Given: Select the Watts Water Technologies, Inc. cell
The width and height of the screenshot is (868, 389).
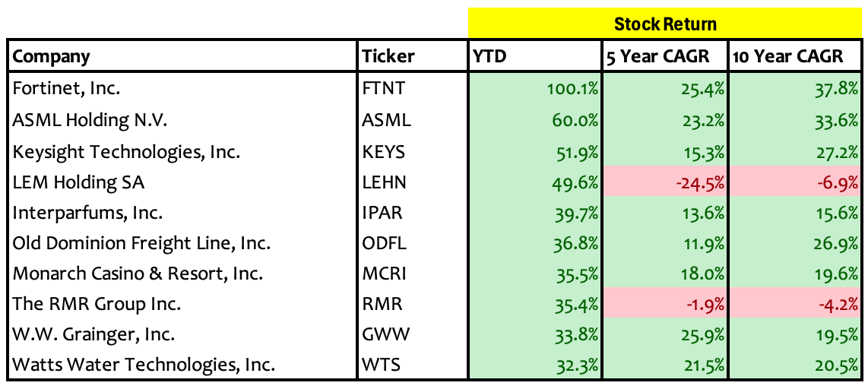Looking at the screenshot, I should click(182, 365).
